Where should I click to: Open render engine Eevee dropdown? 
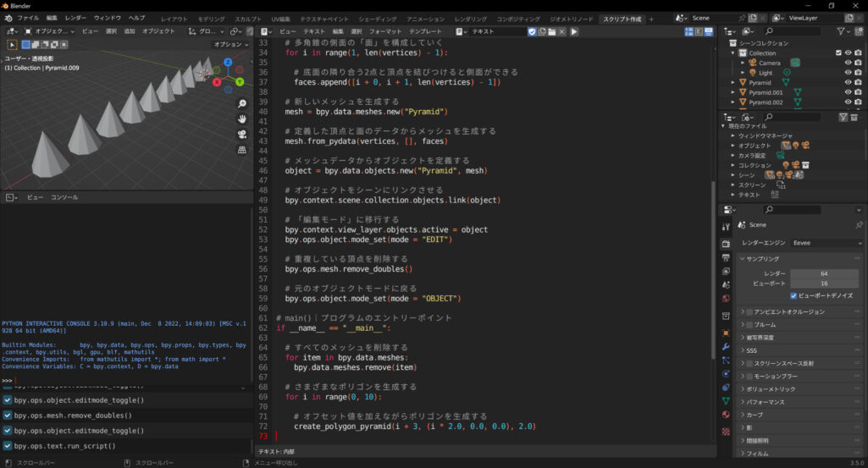coord(827,243)
